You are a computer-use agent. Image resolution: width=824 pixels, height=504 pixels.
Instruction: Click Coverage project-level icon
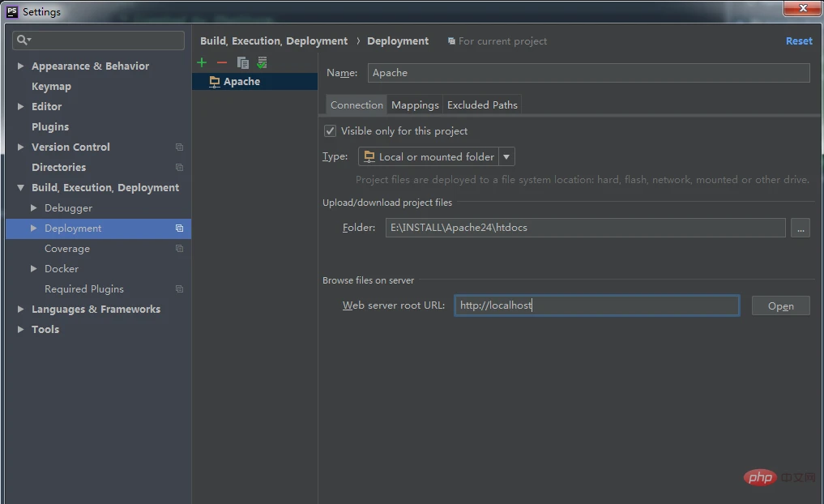[x=179, y=248]
